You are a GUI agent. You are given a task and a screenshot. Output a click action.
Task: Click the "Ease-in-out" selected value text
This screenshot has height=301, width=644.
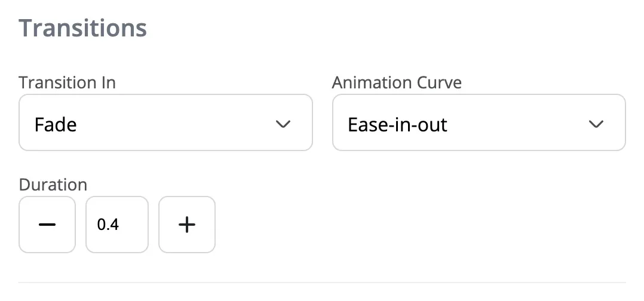pyautogui.click(x=397, y=125)
